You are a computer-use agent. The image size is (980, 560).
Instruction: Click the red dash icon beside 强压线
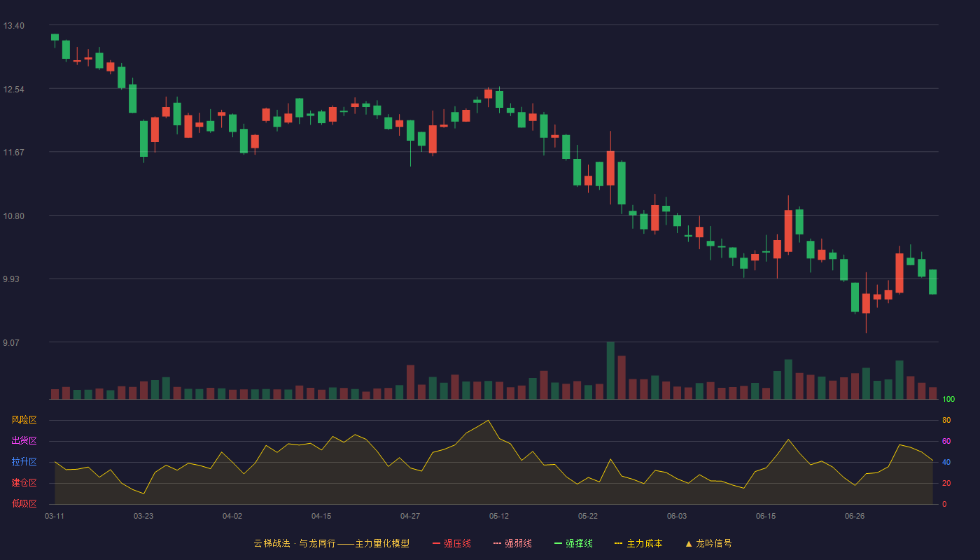(x=437, y=543)
